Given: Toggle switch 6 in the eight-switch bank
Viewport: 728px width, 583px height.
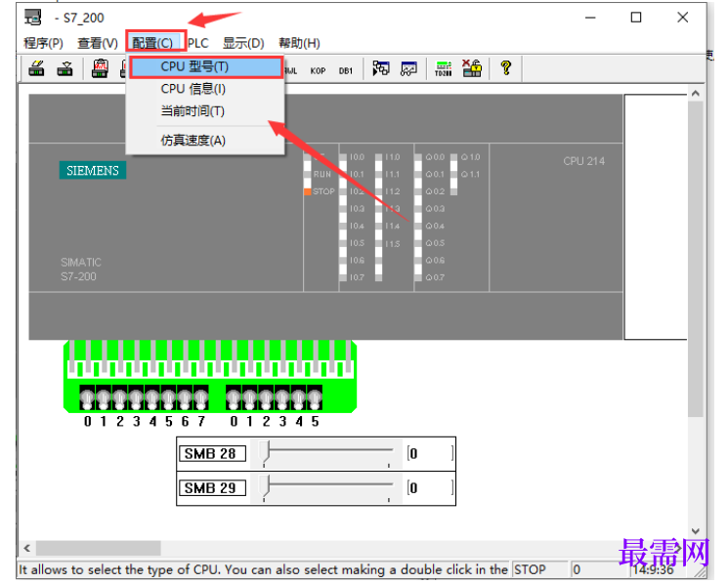Looking at the screenshot, I should pyautogui.click(x=185, y=397).
